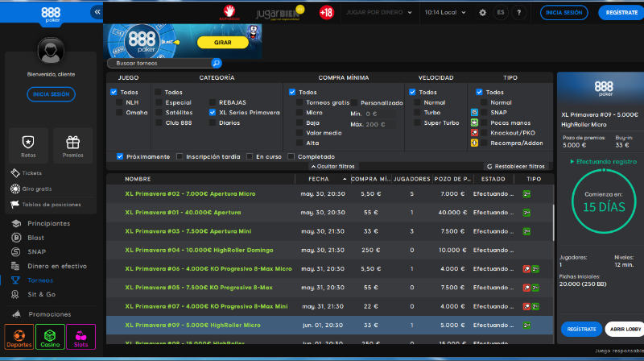The width and height of the screenshot is (644, 361).
Task: Open the 10:14 Local time dropdown
Action: (x=445, y=13)
